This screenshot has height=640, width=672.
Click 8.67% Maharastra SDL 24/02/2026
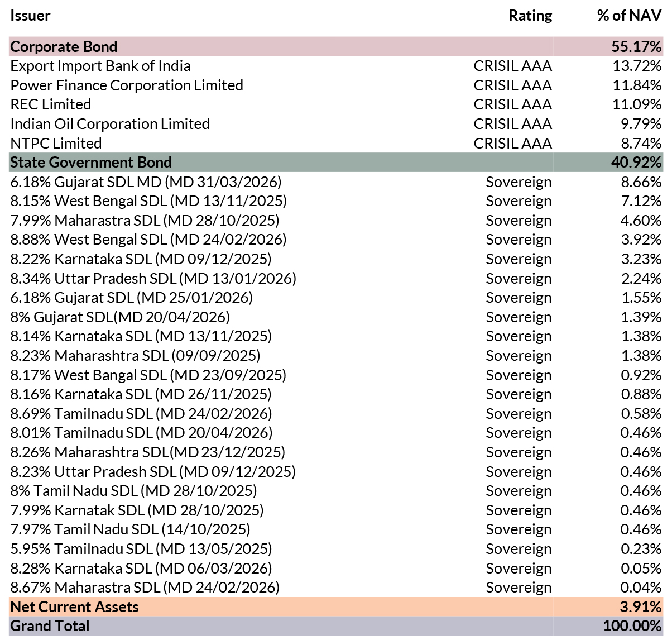tap(145, 588)
